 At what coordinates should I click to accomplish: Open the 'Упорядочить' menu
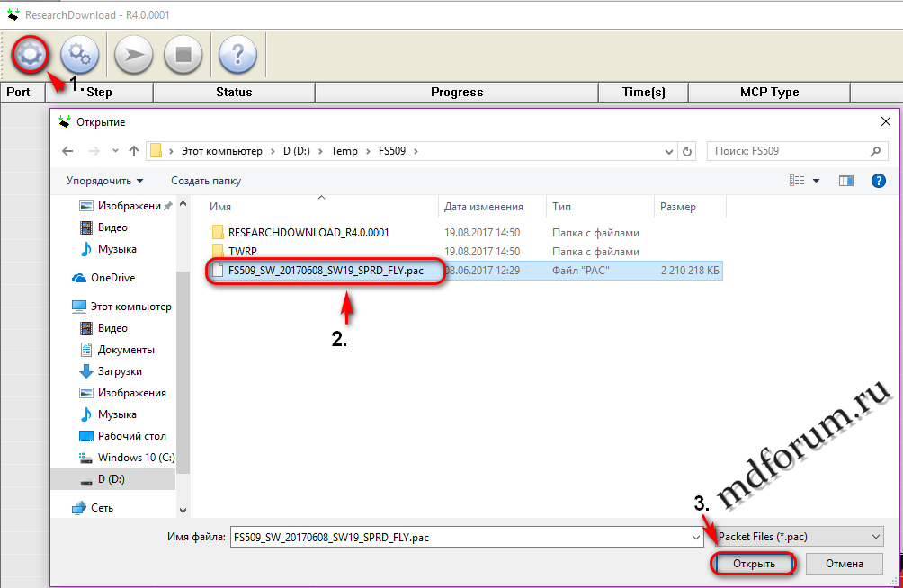pos(104,181)
